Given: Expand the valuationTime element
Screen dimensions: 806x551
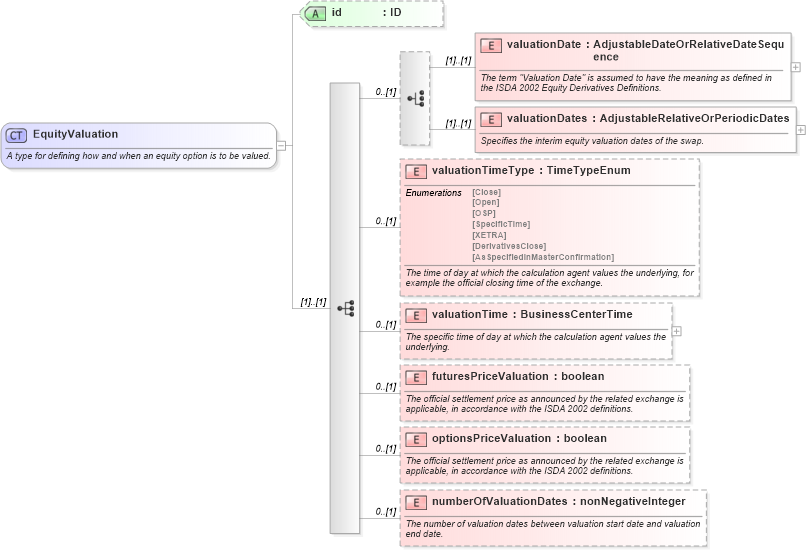Looking at the screenshot, I should (x=677, y=332).
